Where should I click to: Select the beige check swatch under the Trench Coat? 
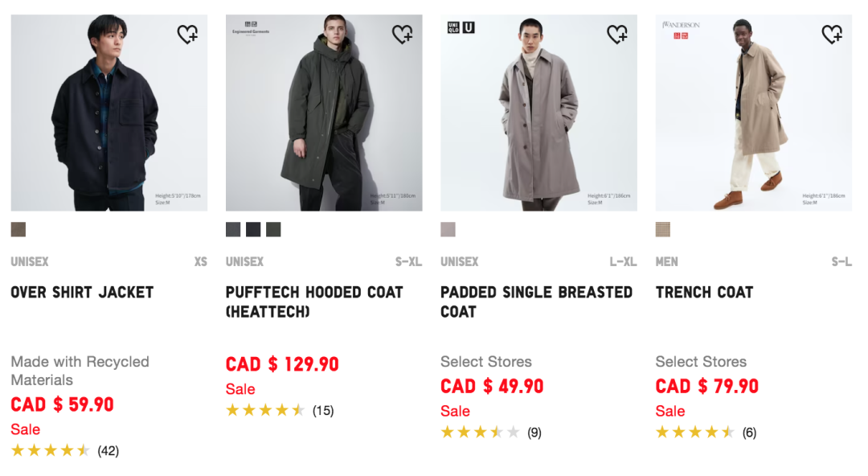(x=663, y=229)
